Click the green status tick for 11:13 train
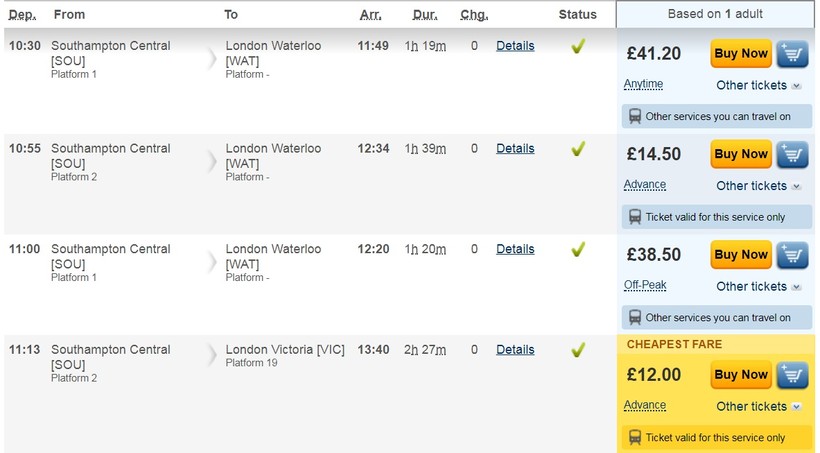This screenshot has height=453, width=820. point(577,350)
